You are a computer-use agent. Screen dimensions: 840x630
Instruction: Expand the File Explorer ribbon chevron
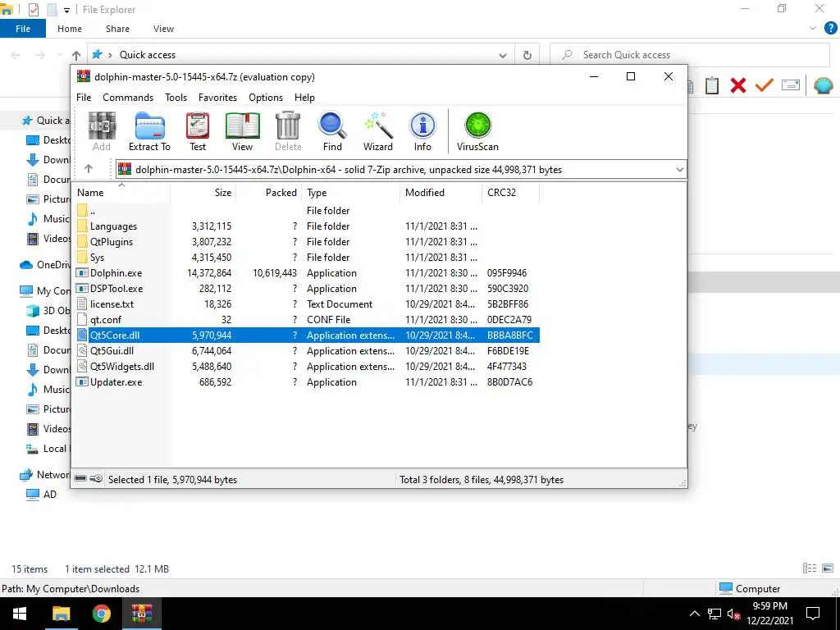(x=813, y=29)
